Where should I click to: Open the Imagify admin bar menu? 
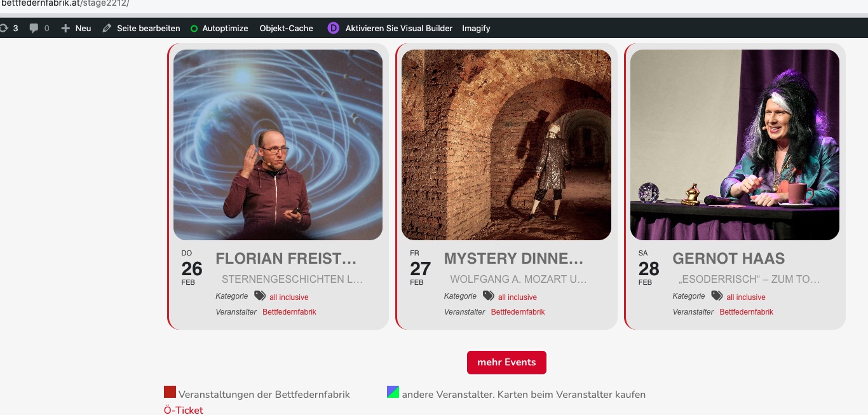click(476, 28)
